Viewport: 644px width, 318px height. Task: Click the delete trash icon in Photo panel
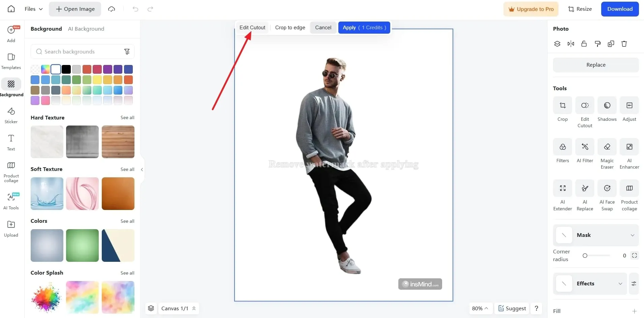[624, 44]
